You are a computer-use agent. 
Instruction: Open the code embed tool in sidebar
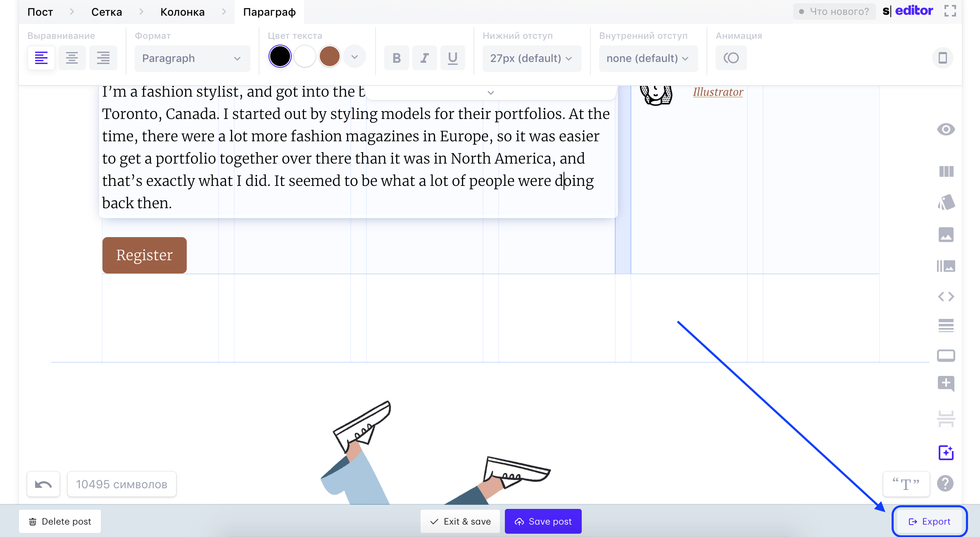pos(946,296)
